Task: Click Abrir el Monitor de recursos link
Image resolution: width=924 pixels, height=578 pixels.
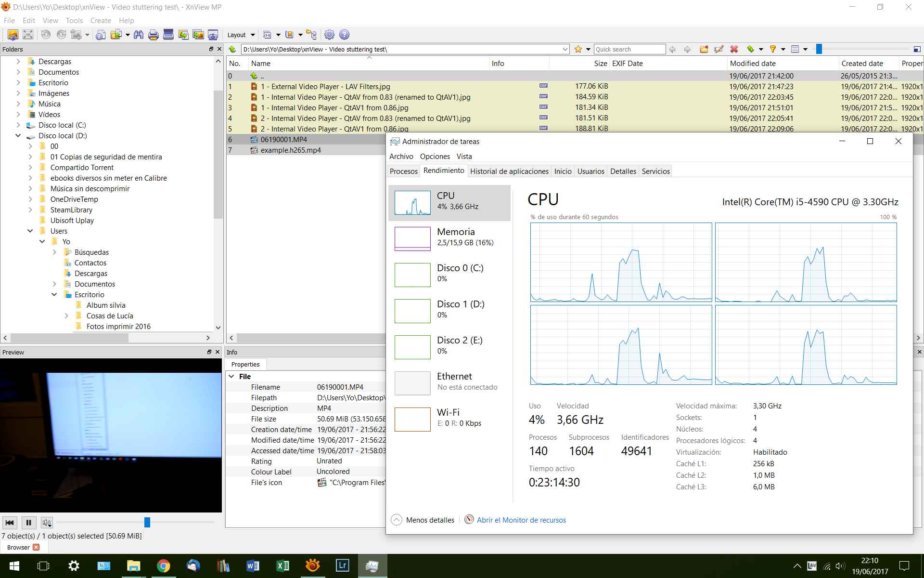Action: click(521, 520)
